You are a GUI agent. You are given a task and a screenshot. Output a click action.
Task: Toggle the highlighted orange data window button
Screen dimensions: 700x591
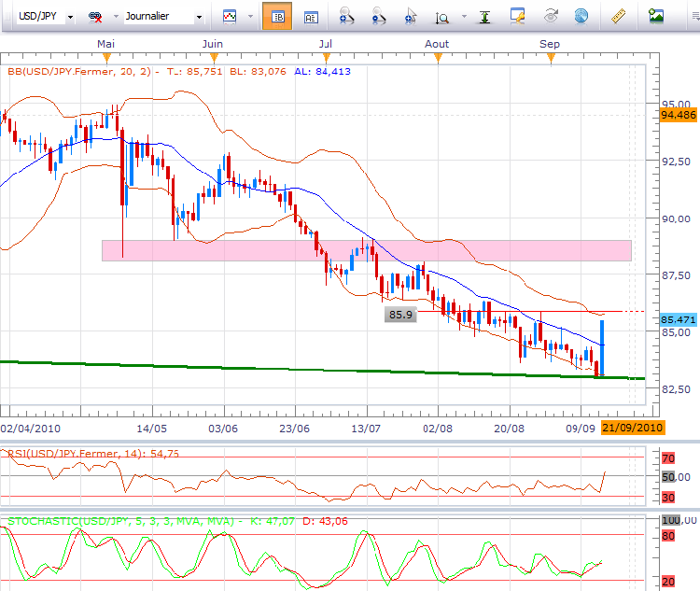pos(276,17)
